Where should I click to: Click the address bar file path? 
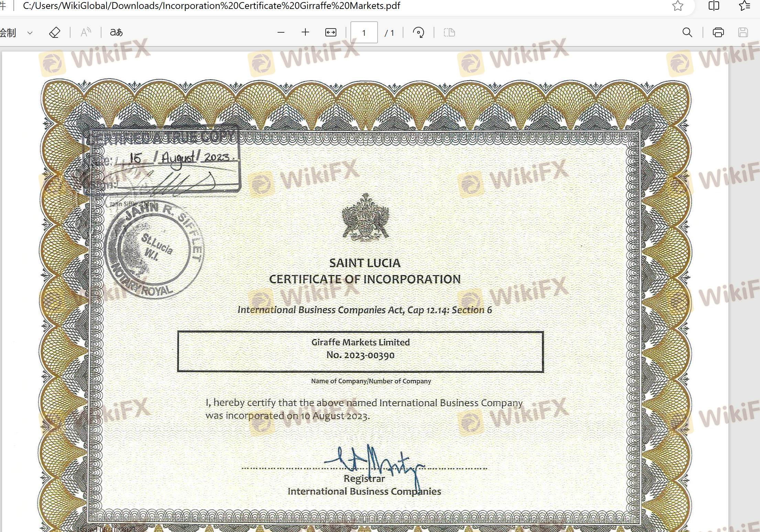pos(211,6)
